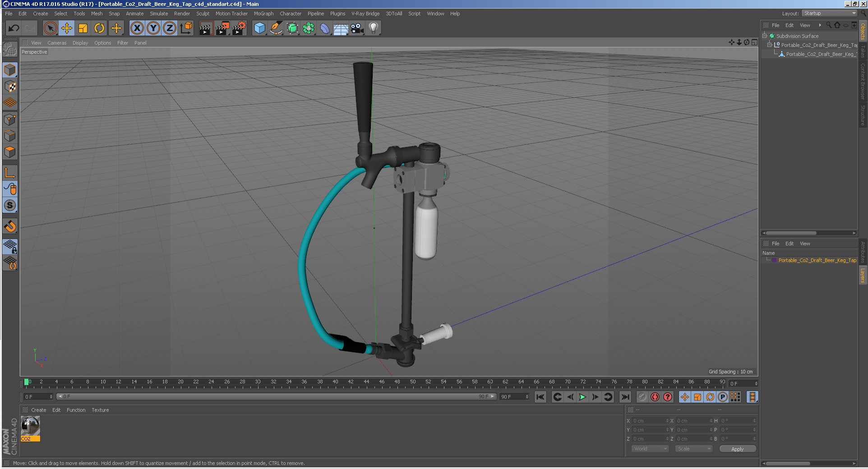Open the Object Manager search icon
This screenshot has width=868, height=469.
(x=829, y=25)
